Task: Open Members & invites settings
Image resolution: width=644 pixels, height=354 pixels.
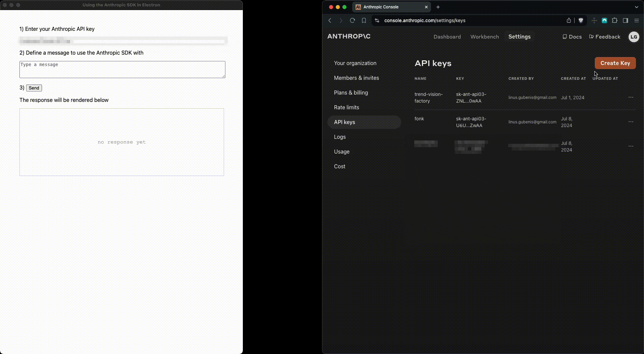Action: (x=357, y=78)
